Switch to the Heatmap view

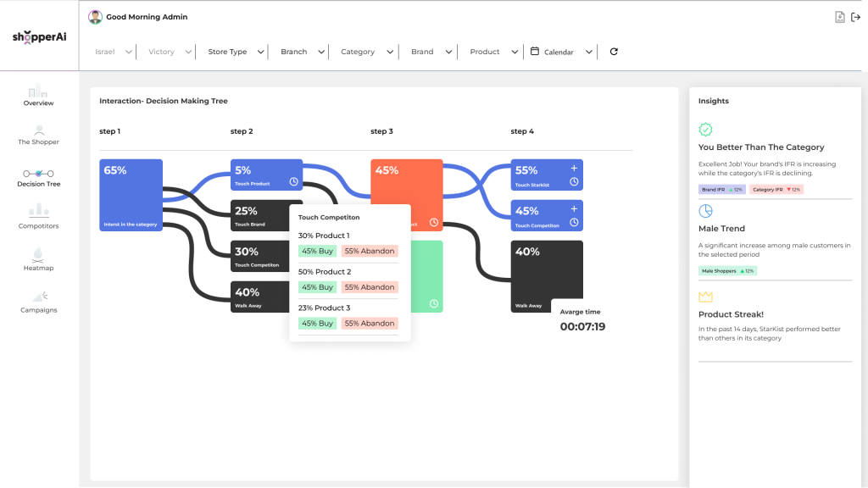38,259
